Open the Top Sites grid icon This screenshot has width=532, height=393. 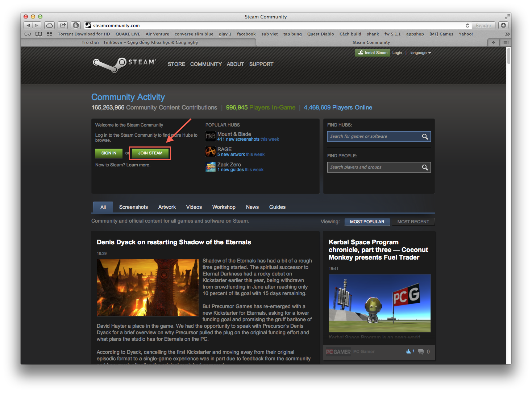[x=50, y=34]
